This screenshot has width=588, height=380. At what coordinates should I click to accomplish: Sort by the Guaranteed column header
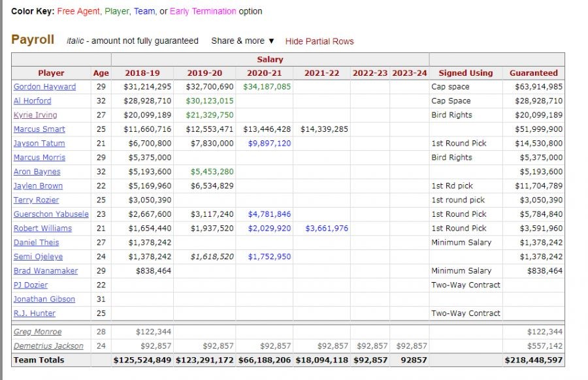tap(534, 73)
